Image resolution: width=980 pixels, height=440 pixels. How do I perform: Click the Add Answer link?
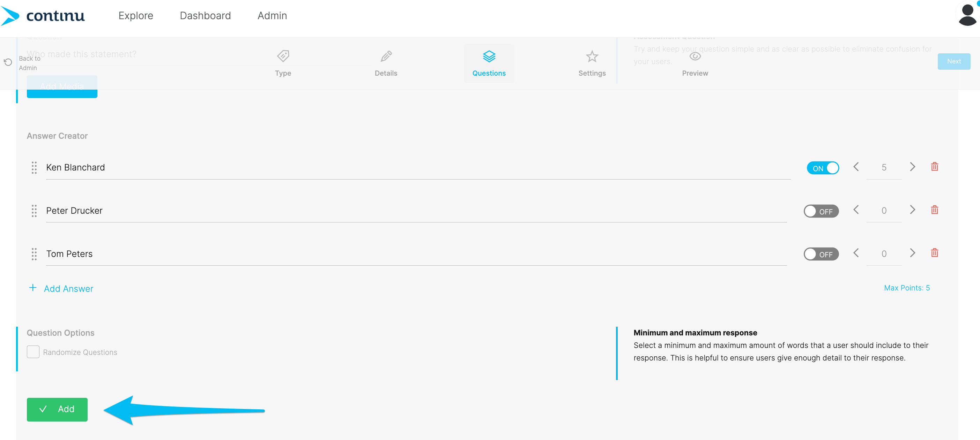click(68, 288)
